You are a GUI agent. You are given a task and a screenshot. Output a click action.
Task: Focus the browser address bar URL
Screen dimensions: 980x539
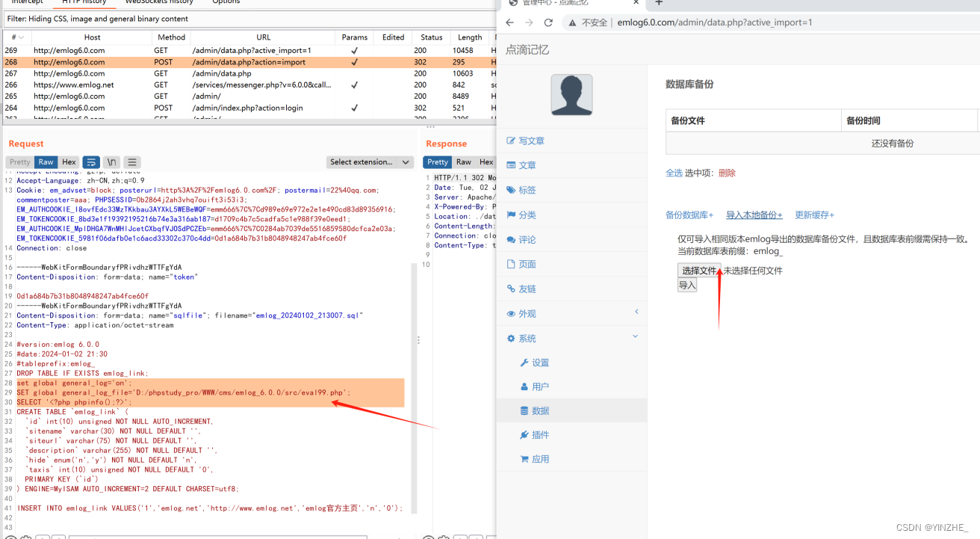point(715,22)
